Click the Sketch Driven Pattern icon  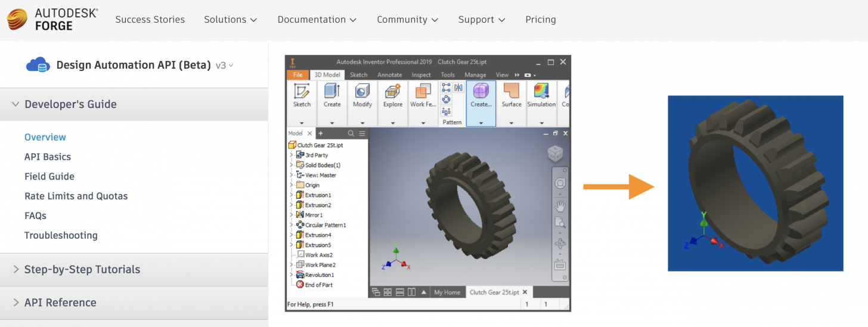pos(446,111)
